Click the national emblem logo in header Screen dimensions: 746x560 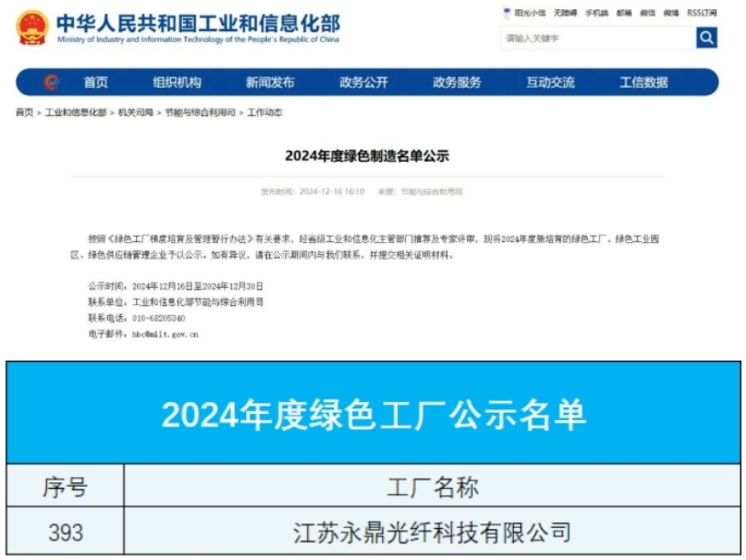(x=32, y=27)
